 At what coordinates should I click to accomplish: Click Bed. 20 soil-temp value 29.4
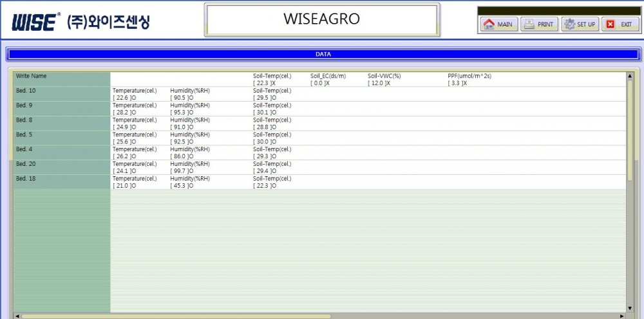pos(264,171)
